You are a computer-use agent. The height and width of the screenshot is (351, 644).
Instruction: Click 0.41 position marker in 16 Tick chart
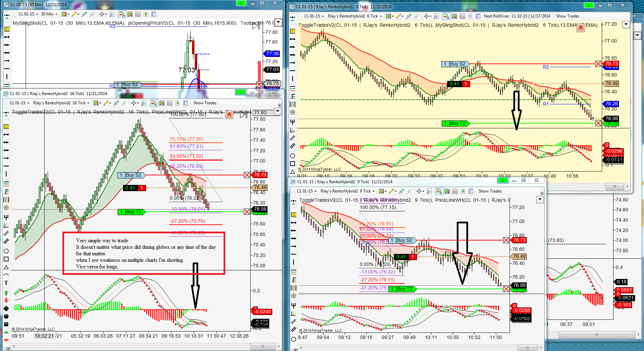[135, 188]
